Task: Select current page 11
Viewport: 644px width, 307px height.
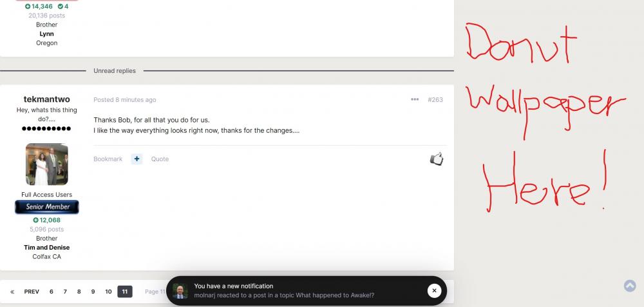Action: tap(125, 292)
